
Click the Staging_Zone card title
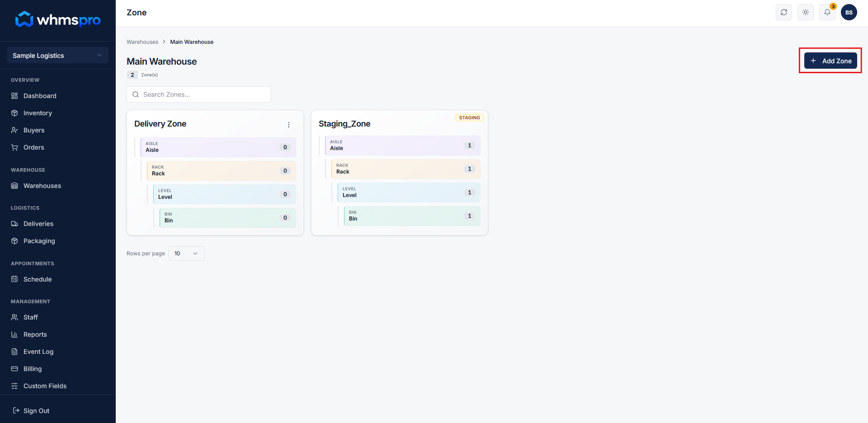(x=344, y=124)
